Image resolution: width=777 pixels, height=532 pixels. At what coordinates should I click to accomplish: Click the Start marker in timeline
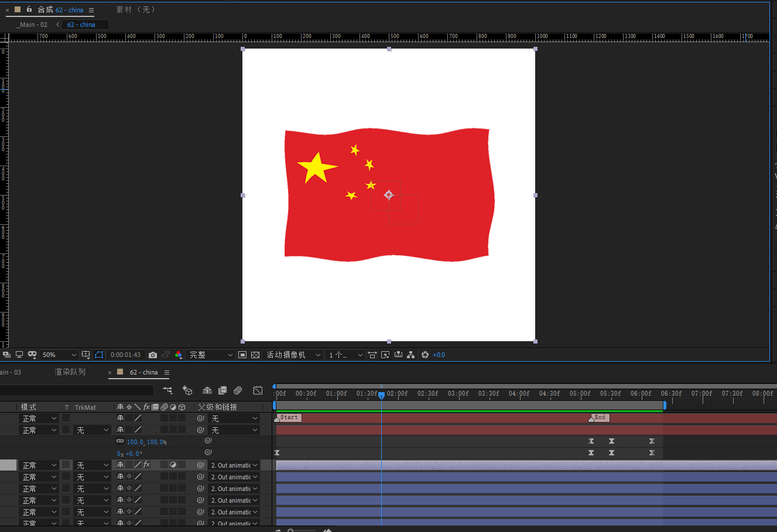pos(288,418)
